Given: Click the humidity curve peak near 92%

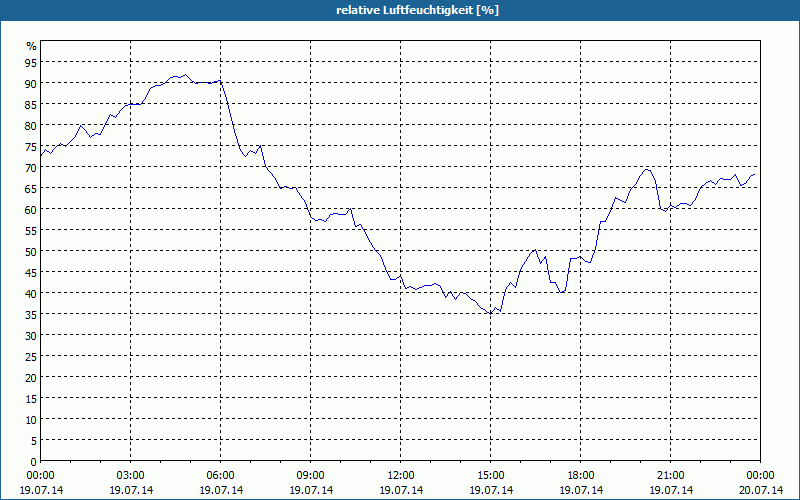Looking at the screenshot, I should tap(185, 74).
